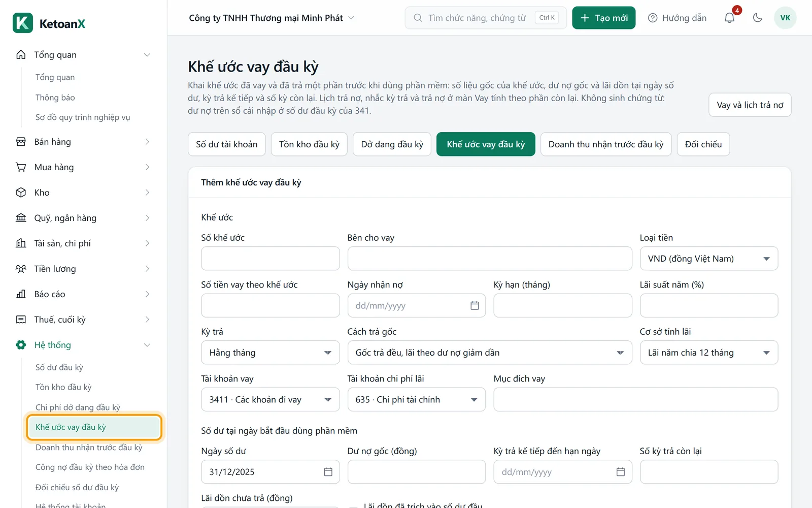This screenshot has width=812, height=508.
Task: Open Kỳ trả Hằng tháng dropdown
Action: point(270,353)
